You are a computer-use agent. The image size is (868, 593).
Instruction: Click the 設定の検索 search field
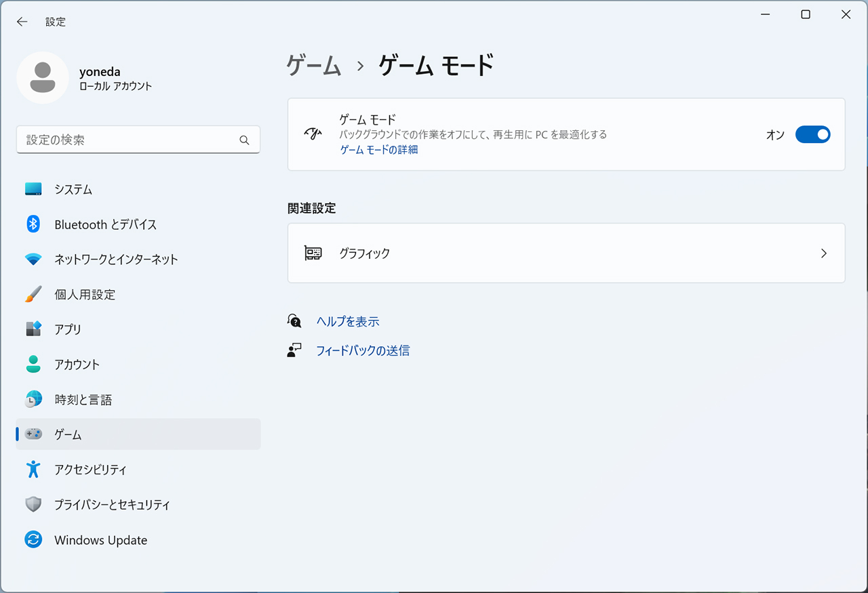tap(129, 140)
